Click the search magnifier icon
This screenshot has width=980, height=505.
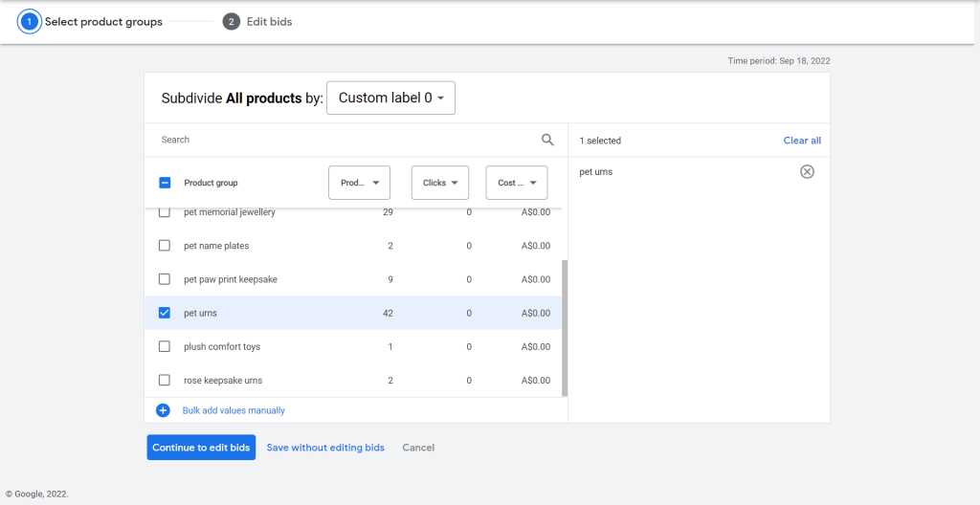point(547,140)
